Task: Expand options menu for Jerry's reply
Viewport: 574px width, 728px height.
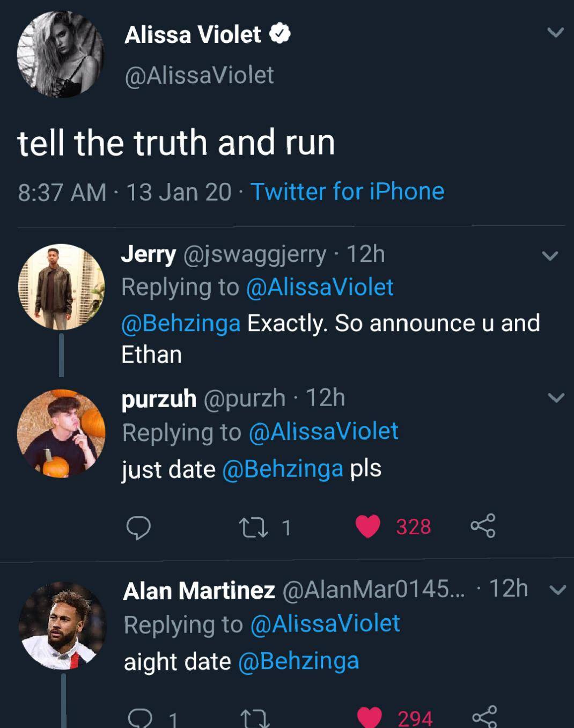Action: point(550,256)
